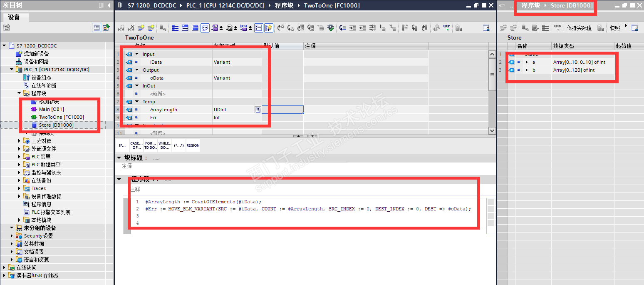This screenshot has width=644, height=285.
Task: Click ArrayLength default value cell
Action: point(282,110)
